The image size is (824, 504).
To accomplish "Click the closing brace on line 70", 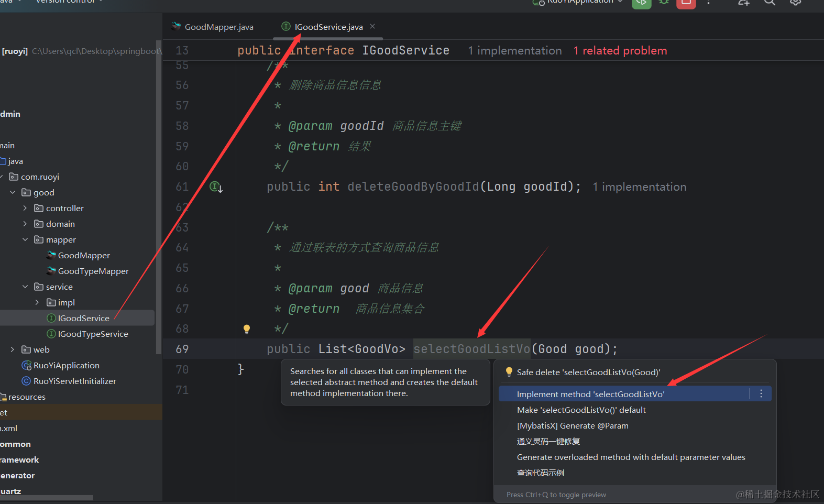I will click(241, 369).
